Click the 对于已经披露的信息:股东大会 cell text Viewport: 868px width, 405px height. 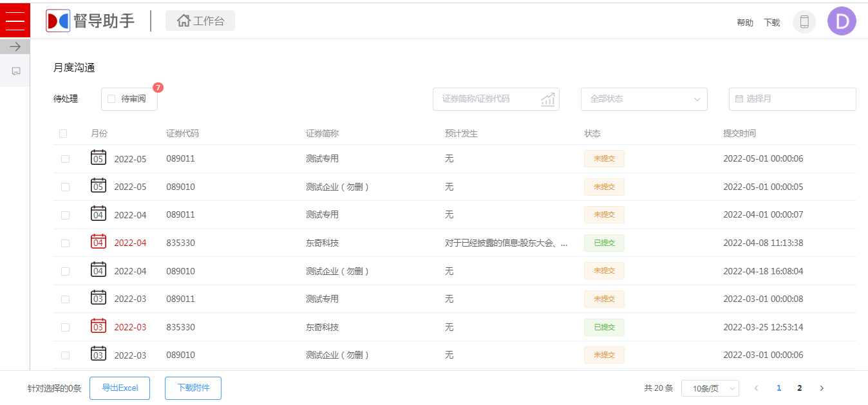tap(507, 243)
